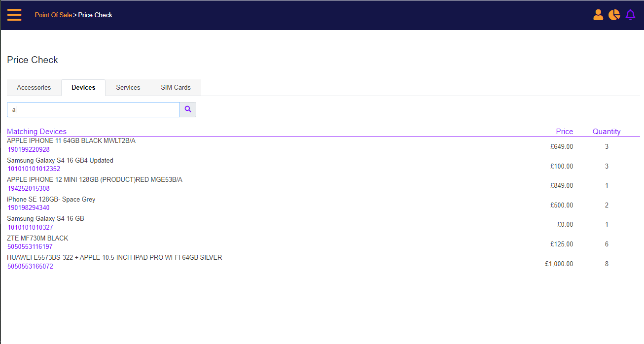Open the notifications bell
Viewport: 644px width, 344px height.
630,15
